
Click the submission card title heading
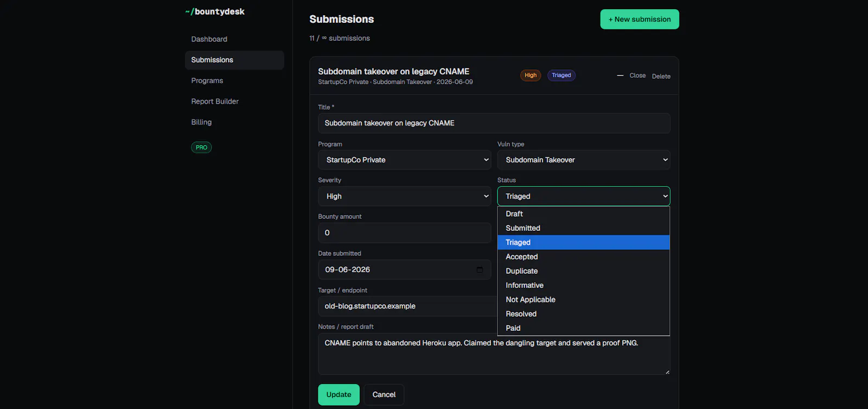(394, 71)
